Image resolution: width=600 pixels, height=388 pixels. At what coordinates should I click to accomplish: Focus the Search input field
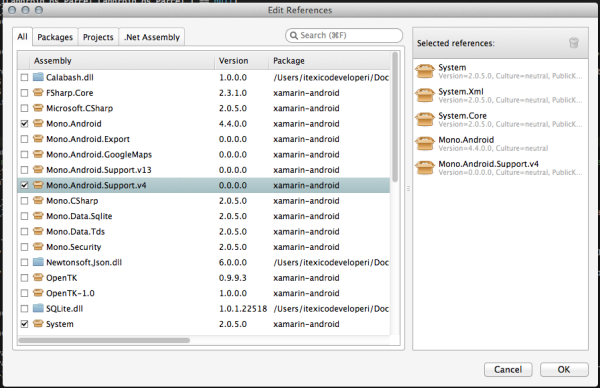click(x=344, y=36)
